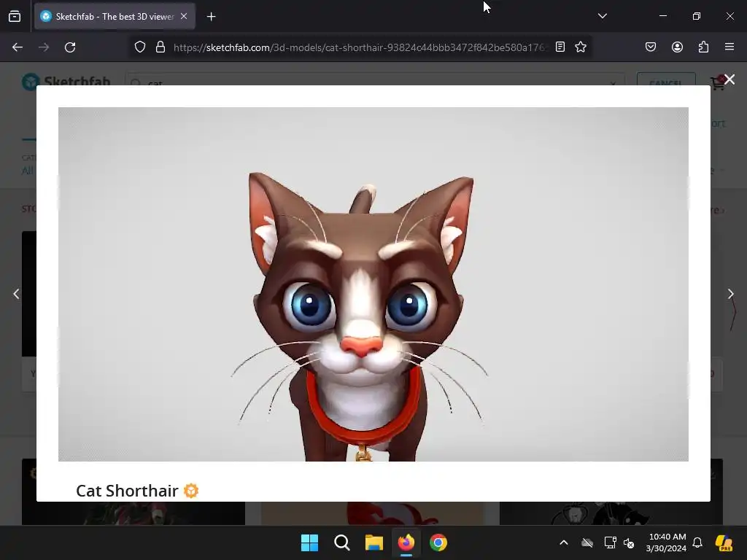This screenshot has width=747, height=560.
Task: Go back to previous page
Action: 18,47
